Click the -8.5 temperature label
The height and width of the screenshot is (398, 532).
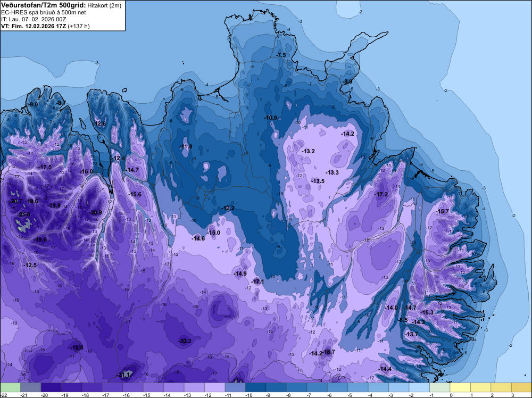point(402,320)
